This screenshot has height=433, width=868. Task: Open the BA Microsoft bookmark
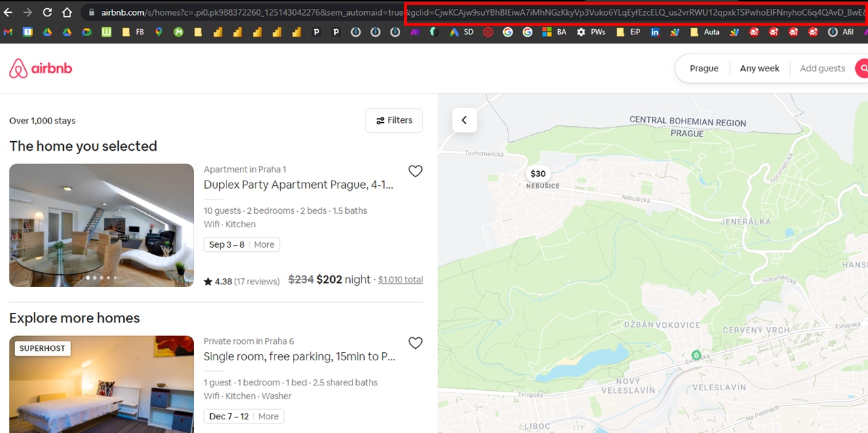click(x=554, y=32)
